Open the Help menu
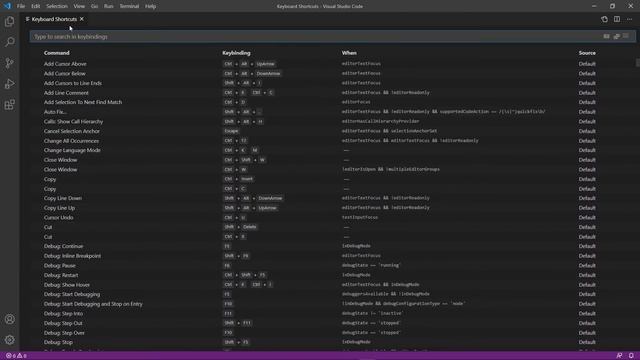This screenshot has width=640, height=360. pyautogui.click(x=151, y=6)
